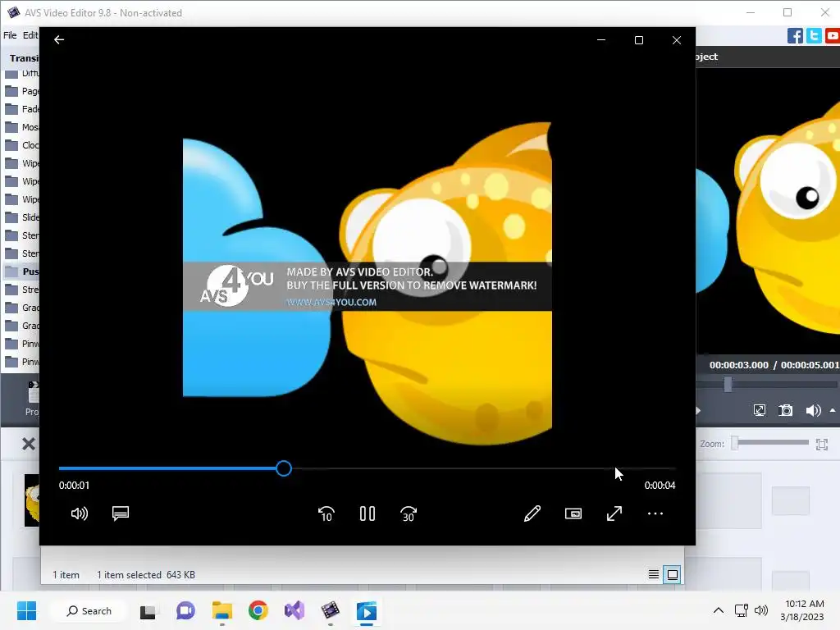The height and width of the screenshot is (630, 840).
Task: Click the video thumbnail in timeline
Action: click(x=32, y=500)
